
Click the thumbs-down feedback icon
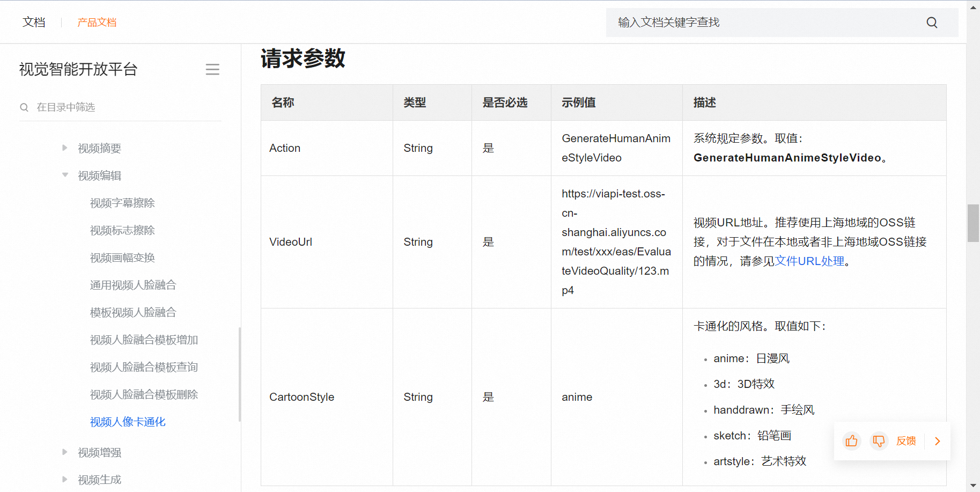click(879, 441)
